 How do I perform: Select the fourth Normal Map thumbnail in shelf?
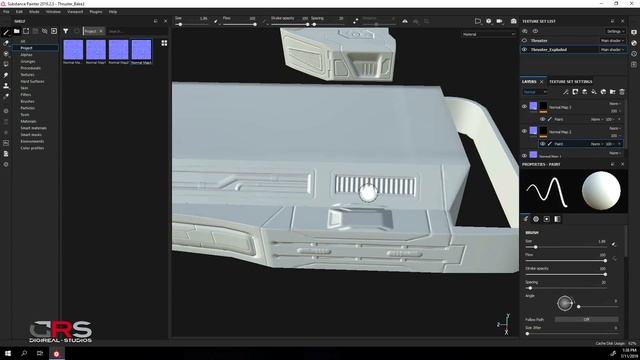tap(141, 52)
